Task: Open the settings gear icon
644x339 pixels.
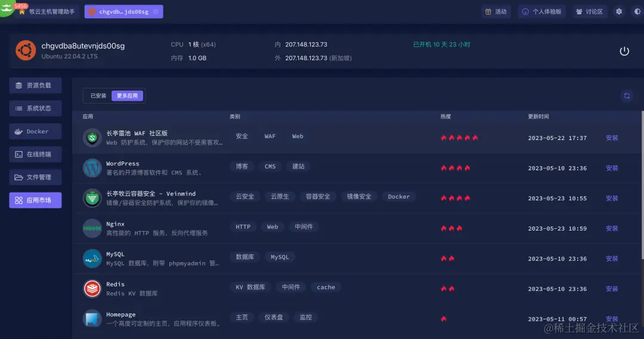Action: [x=619, y=11]
